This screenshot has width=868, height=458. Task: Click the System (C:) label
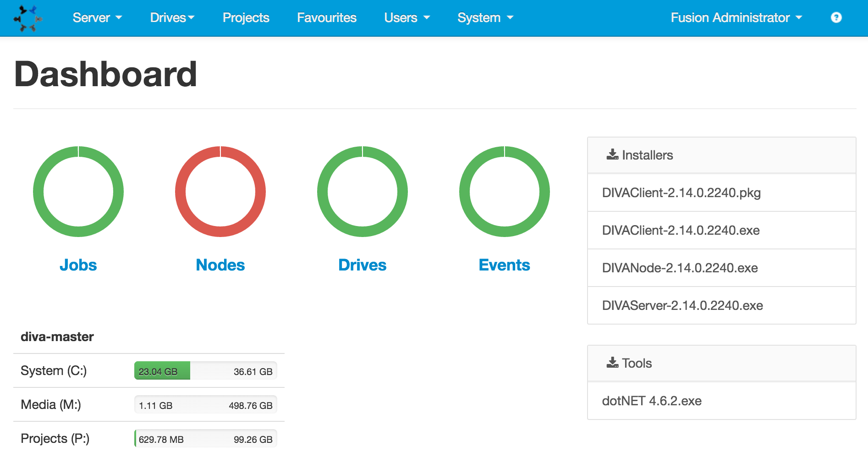[x=54, y=371]
